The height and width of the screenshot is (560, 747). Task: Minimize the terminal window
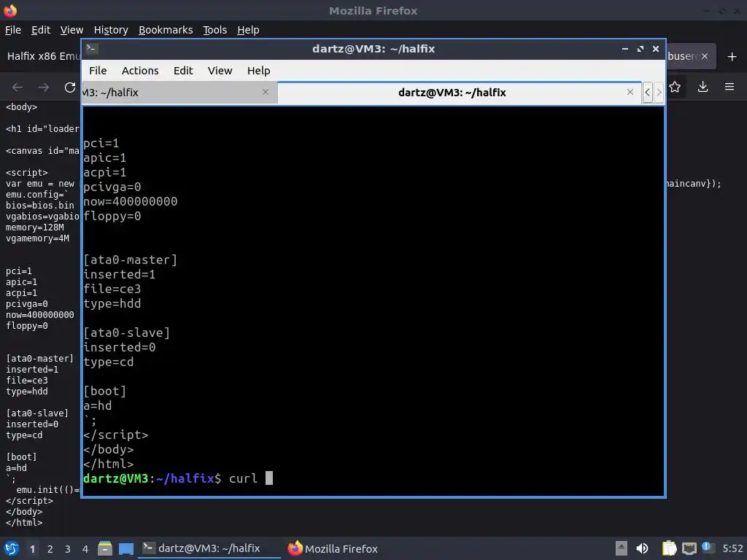pos(625,49)
